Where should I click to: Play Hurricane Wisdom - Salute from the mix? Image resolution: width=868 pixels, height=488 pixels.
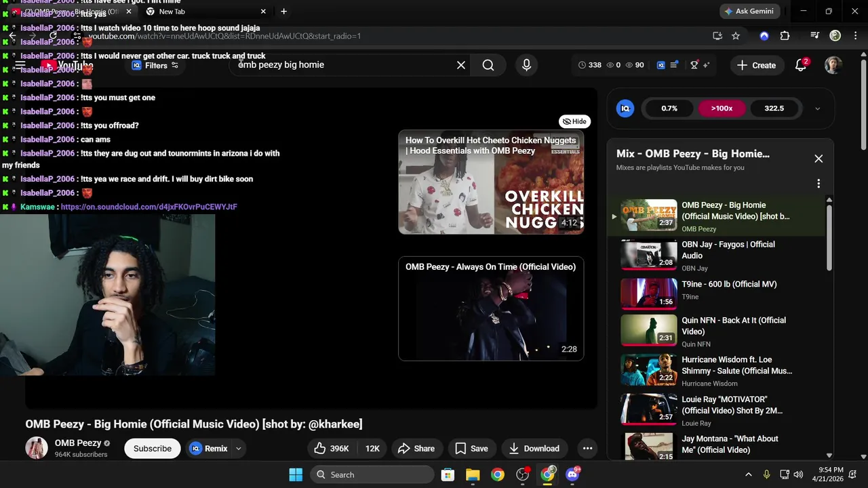point(717,371)
